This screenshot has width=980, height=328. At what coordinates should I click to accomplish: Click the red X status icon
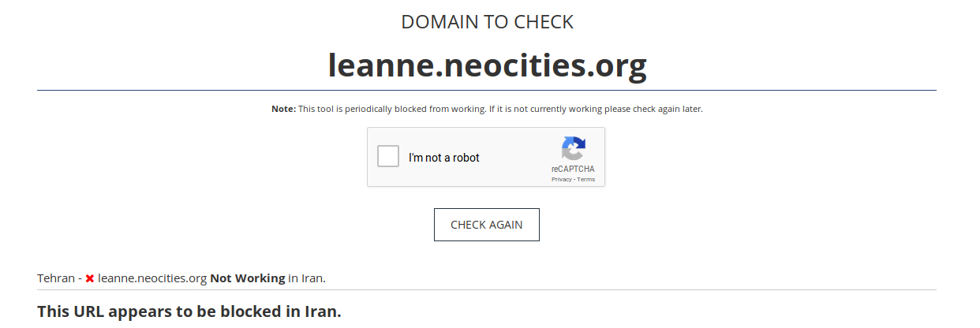coord(90,278)
